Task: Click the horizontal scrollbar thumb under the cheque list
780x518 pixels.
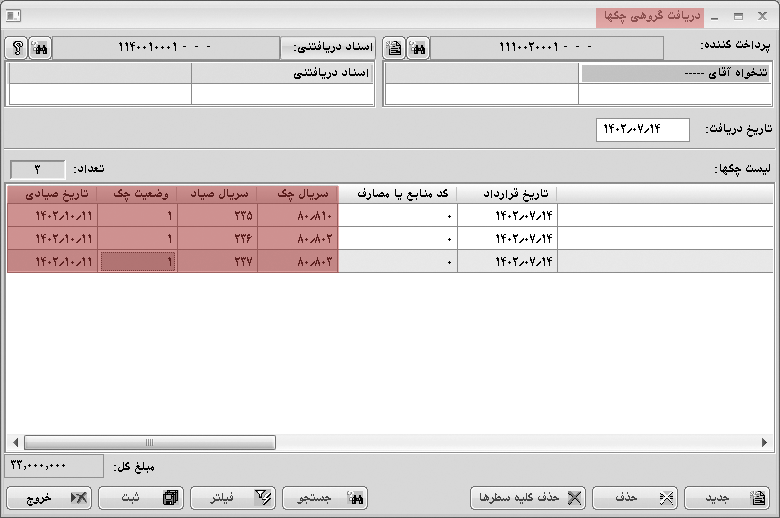Action: 150,442
